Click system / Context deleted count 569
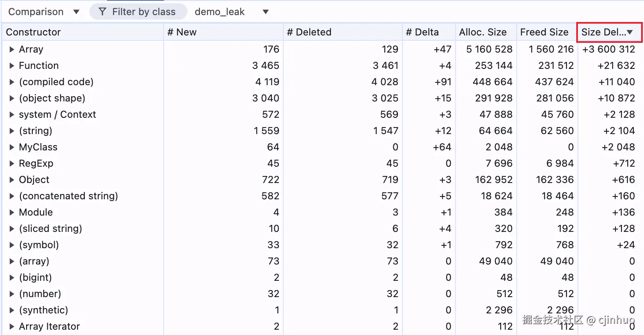 point(389,115)
